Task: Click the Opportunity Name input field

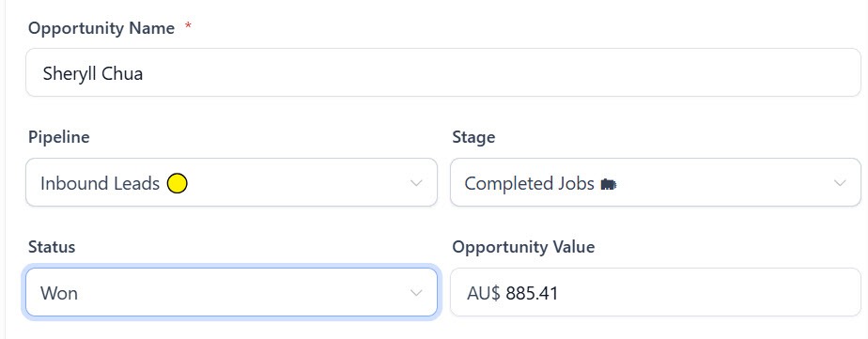Action: pyautogui.click(x=442, y=72)
